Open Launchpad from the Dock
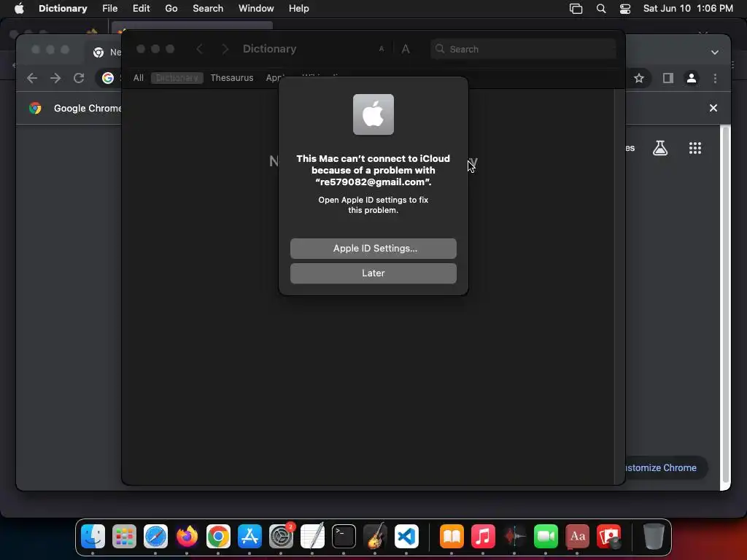 124,537
